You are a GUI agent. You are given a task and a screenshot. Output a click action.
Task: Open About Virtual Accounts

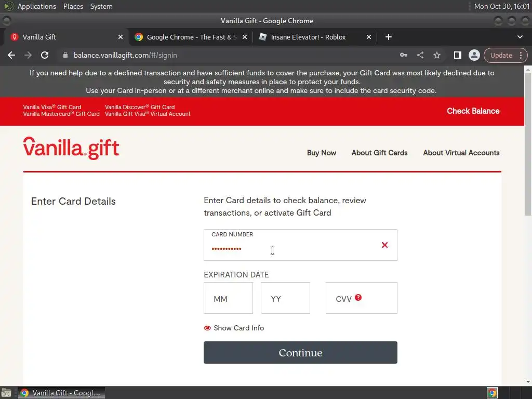point(461,153)
